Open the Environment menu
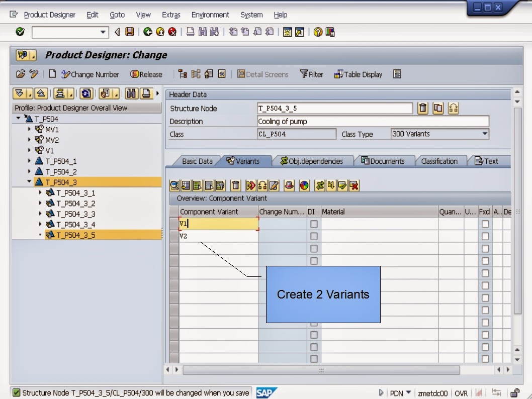 click(x=210, y=15)
